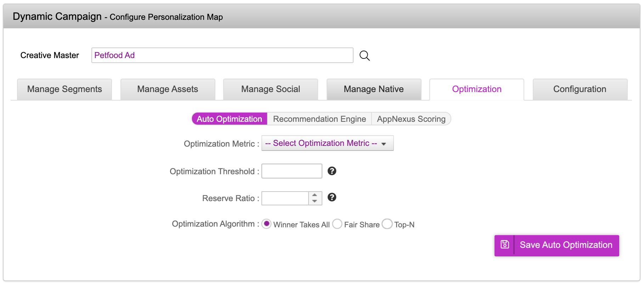Increase Reserve Ratio with up arrow
644x284 pixels.
315,195
